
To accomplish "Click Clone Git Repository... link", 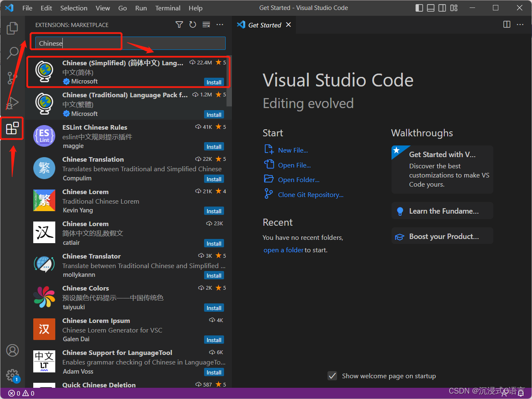I will tap(311, 195).
